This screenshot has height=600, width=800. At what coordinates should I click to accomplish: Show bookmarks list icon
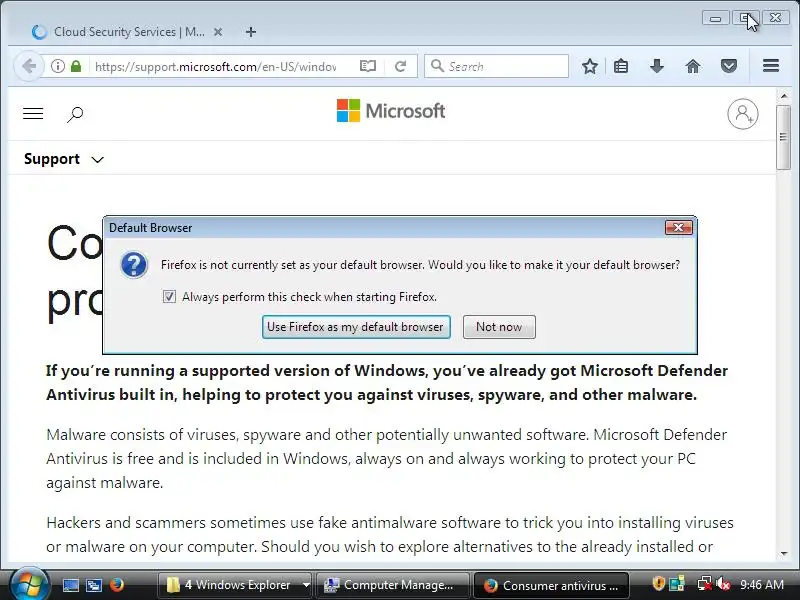pos(621,66)
